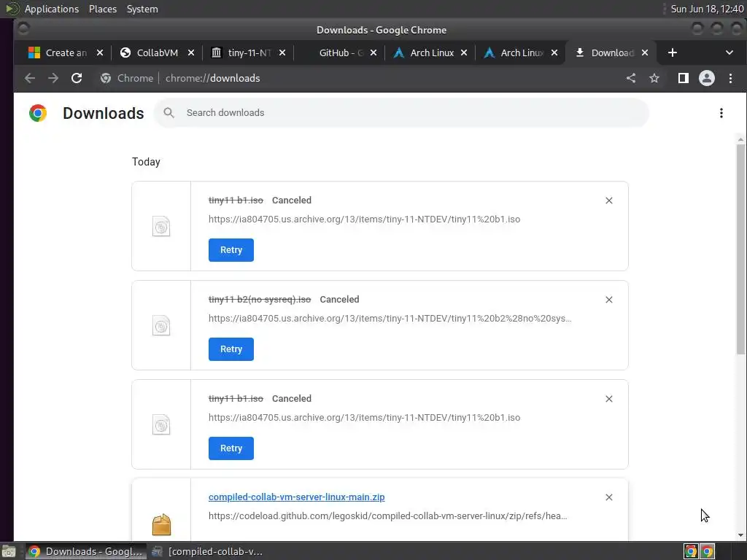
Task: Click the tiny11%20b2 source URL
Action: [x=390, y=319]
